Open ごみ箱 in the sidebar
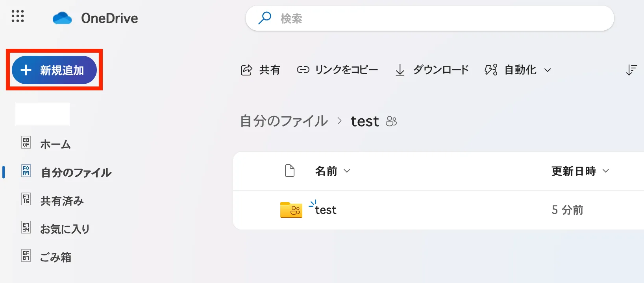 (56, 257)
